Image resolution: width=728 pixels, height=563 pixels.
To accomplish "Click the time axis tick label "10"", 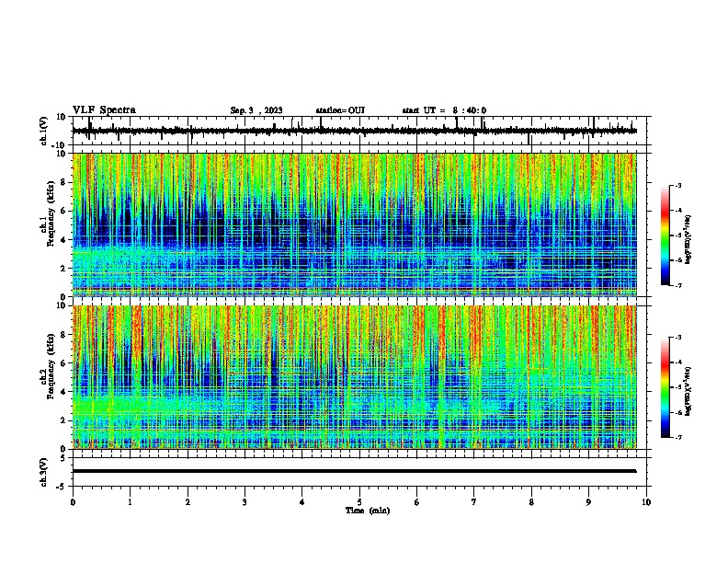I will (x=646, y=502).
